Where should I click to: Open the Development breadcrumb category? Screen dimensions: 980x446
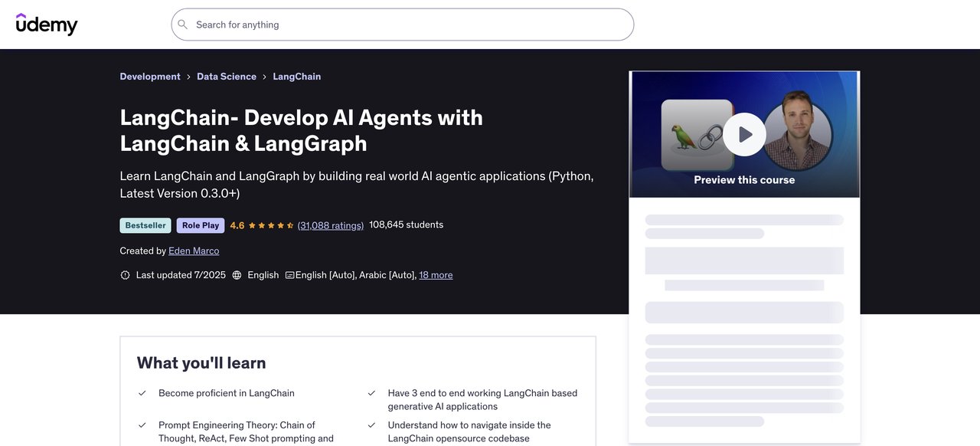(x=149, y=75)
